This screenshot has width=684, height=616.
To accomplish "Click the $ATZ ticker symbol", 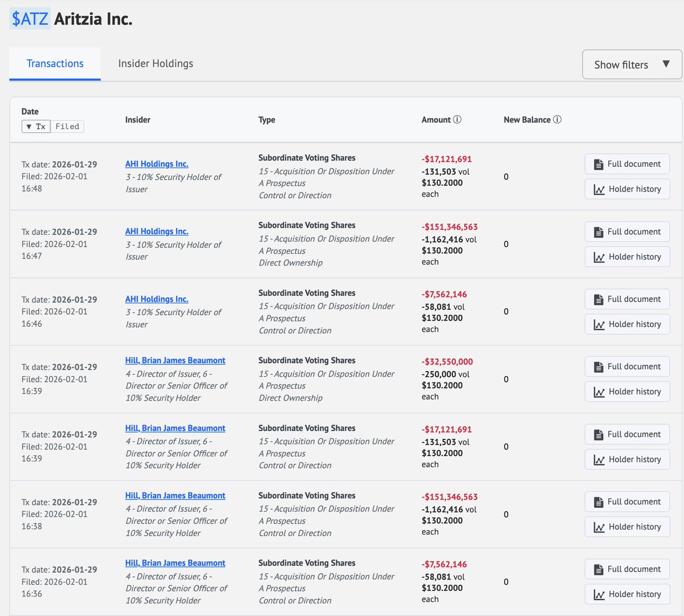I will tap(30, 19).
